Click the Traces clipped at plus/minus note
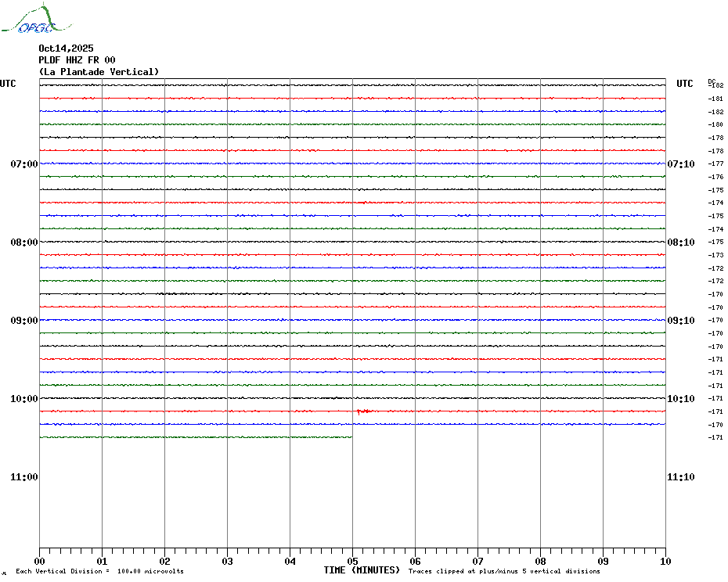Viewport: 728px width, 582px height. coord(504,571)
